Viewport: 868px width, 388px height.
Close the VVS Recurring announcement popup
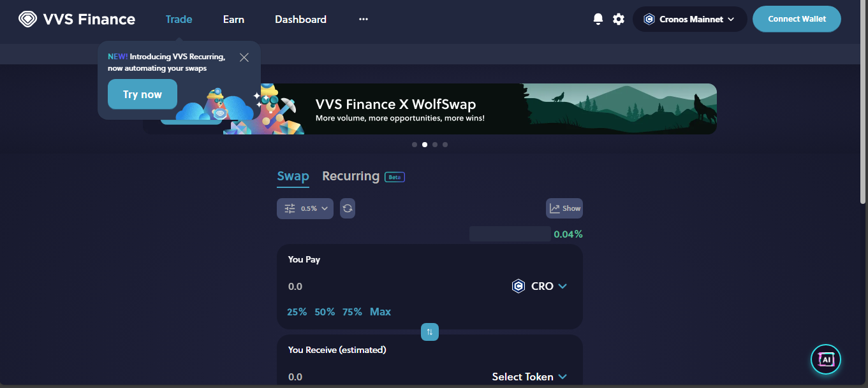tap(244, 57)
